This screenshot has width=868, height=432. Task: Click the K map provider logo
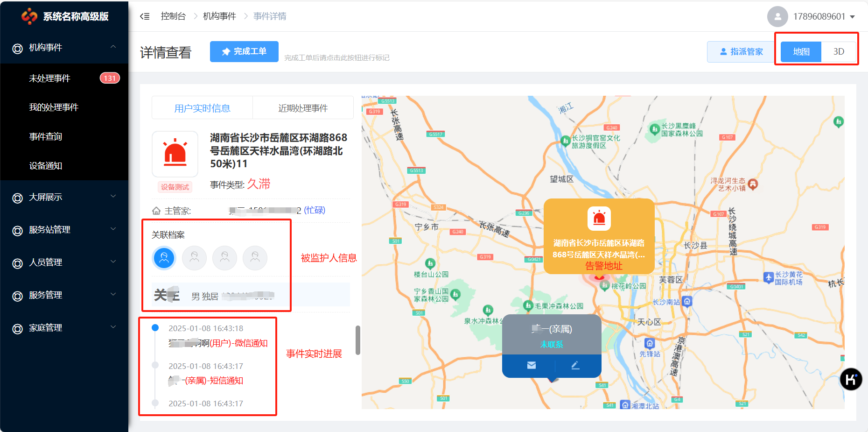point(851,379)
